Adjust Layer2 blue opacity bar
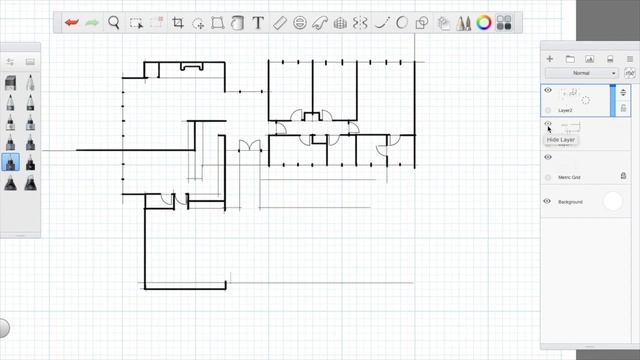The image size is (640, 360). click(613, 100)
